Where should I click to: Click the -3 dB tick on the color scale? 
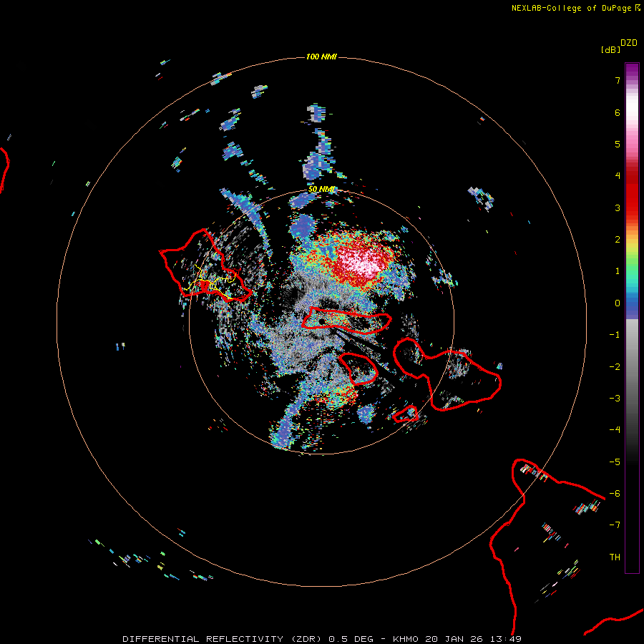pos(615,399)
